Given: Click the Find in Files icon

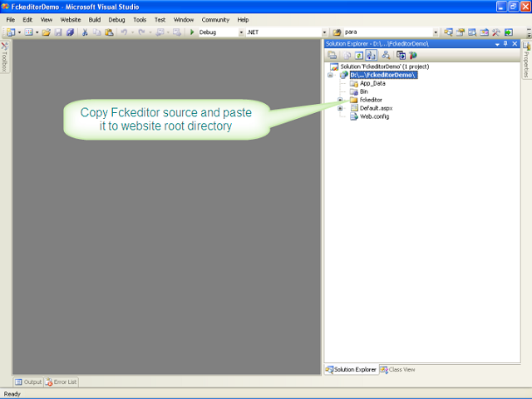Looking at the screenshot, I should [337, 32].
